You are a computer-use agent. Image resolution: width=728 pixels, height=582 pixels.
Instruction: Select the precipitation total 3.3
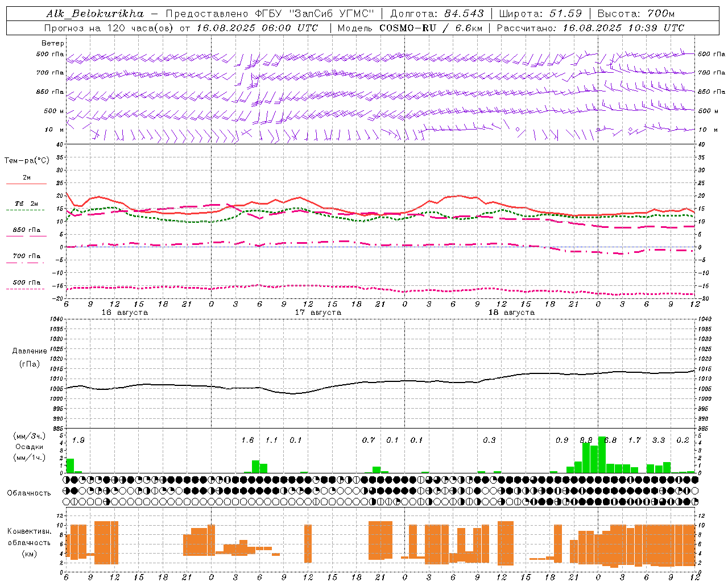pos(659,440)
